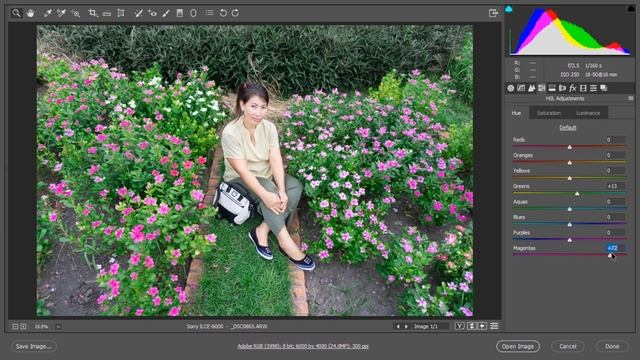
Task: Copy current settings to Before
Action: [x=482, y=326]
